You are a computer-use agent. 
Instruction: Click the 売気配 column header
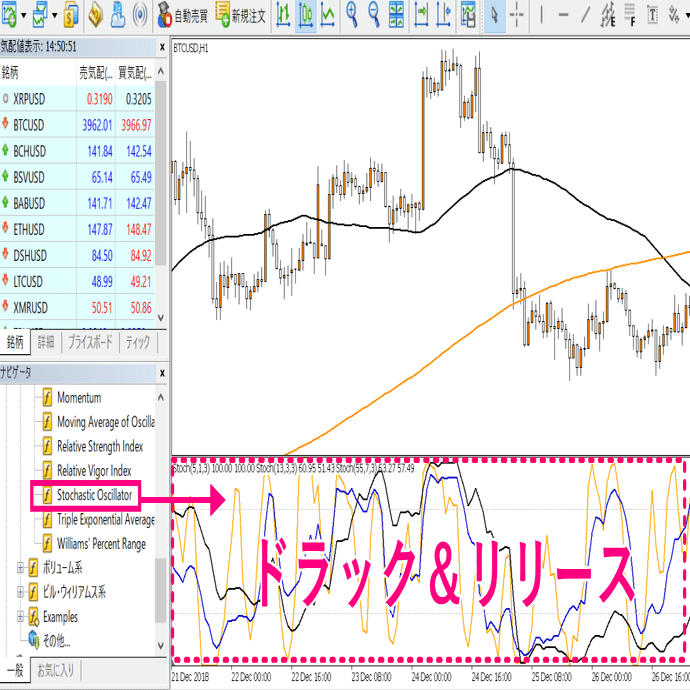point(96,72)
